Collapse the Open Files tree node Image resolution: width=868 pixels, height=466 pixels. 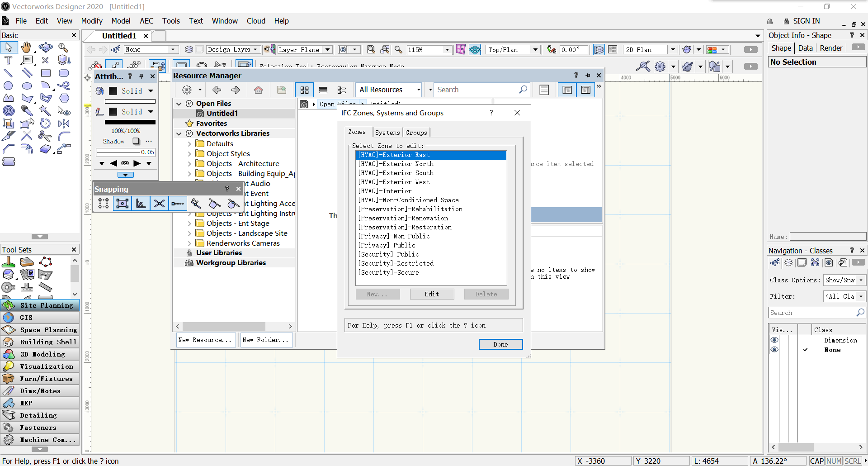(x=179, y=104)
